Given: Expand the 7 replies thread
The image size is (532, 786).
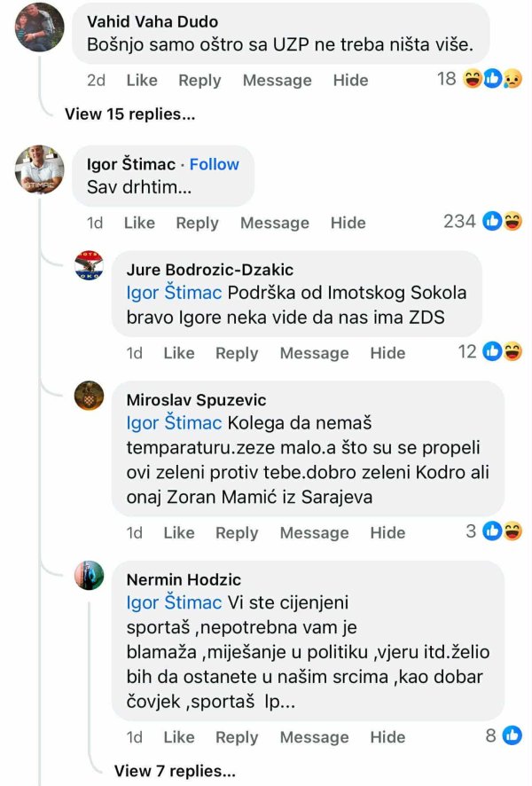Looking at the screenshot, I should tap(175, 770).
